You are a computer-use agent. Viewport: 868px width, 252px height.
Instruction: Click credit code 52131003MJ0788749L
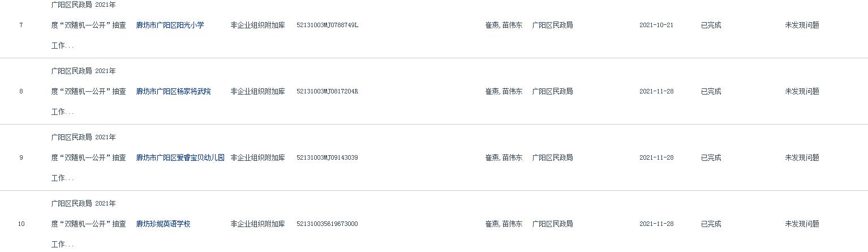[x=327, y=25]
